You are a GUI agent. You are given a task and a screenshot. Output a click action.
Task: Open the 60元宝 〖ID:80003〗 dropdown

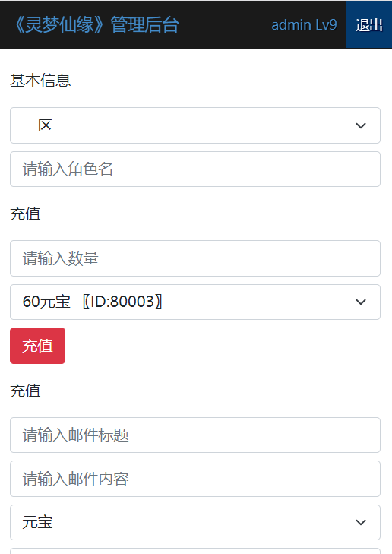pos(195,302)
